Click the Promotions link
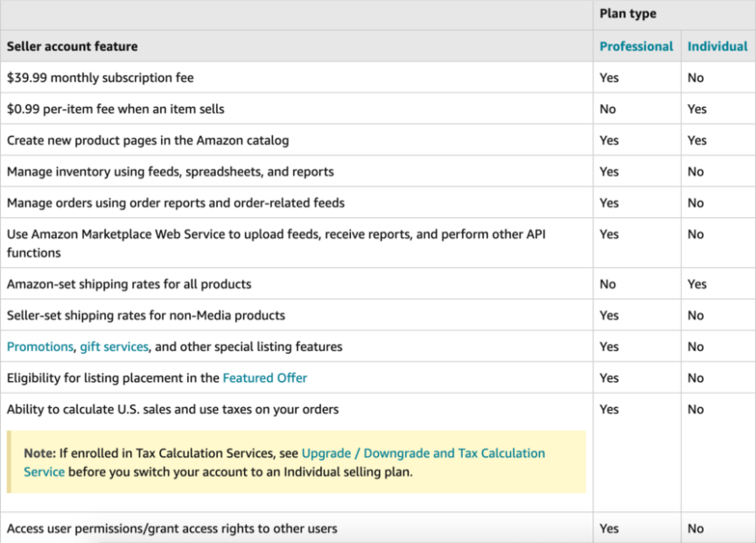 coord(40,347)
